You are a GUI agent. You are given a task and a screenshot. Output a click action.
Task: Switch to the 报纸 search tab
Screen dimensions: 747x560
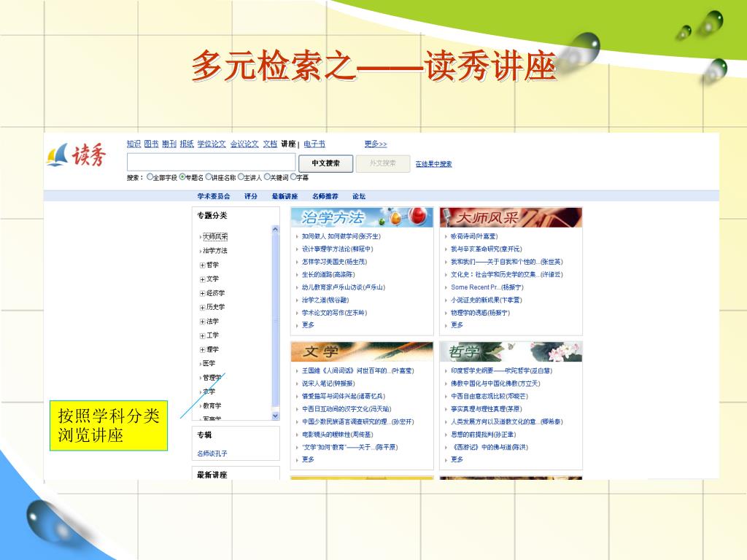click(187, 144)
